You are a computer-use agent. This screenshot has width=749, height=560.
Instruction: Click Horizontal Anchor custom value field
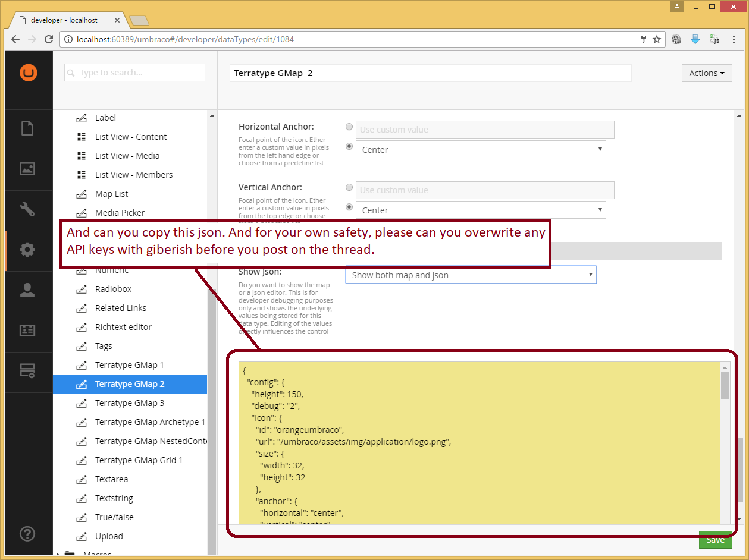tap(485, 130)
